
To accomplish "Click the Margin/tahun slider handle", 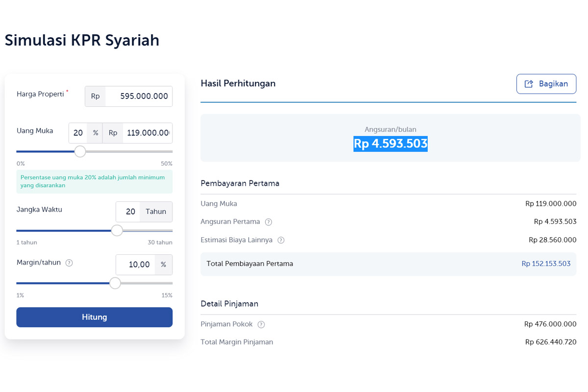I will tap(115, 283).
